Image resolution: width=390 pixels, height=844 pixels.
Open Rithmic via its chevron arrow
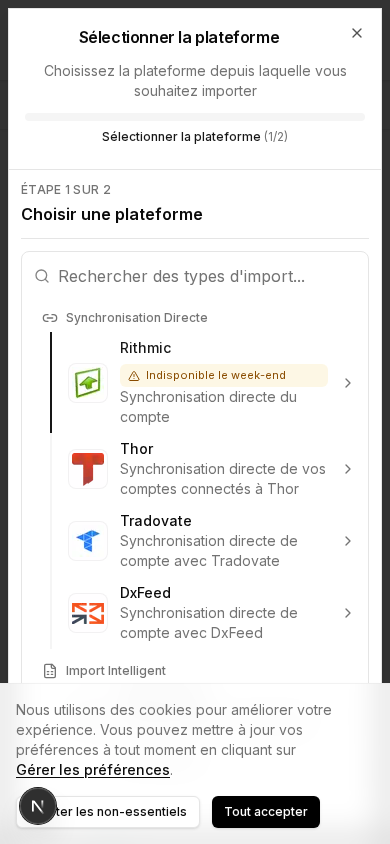click(348, 383)
